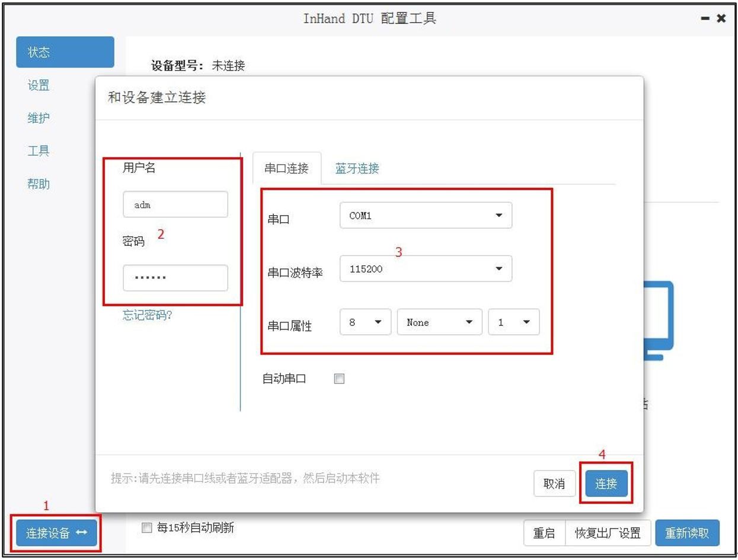This screenshot has height=560, width=738.
Task: Click the monitor icon behind the dialog
Action: click(x=659, y=320)
